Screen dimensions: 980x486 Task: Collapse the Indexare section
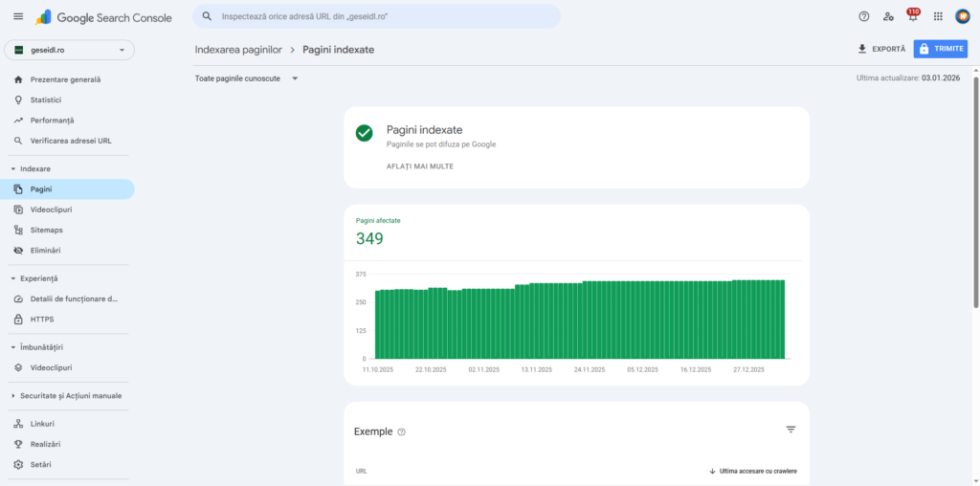pos(13,168)
